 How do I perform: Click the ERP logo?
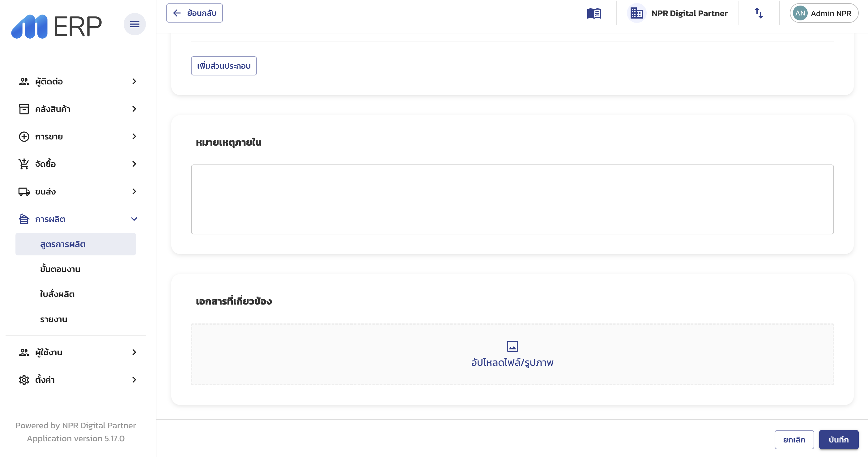(x=57, y=26)
